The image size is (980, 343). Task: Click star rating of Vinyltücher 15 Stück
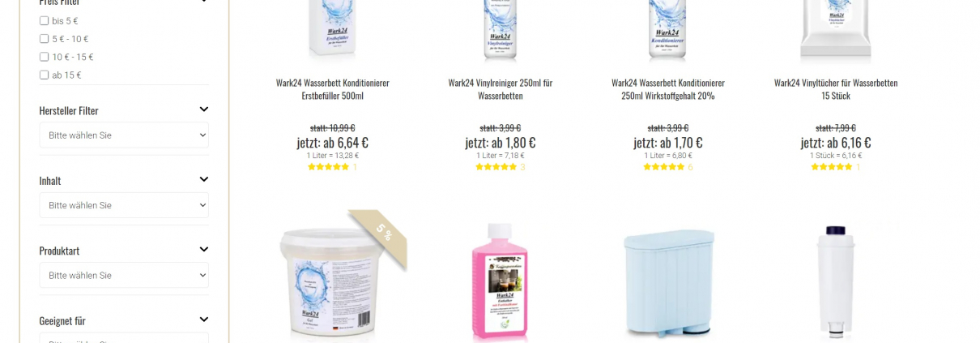point(831,167)
